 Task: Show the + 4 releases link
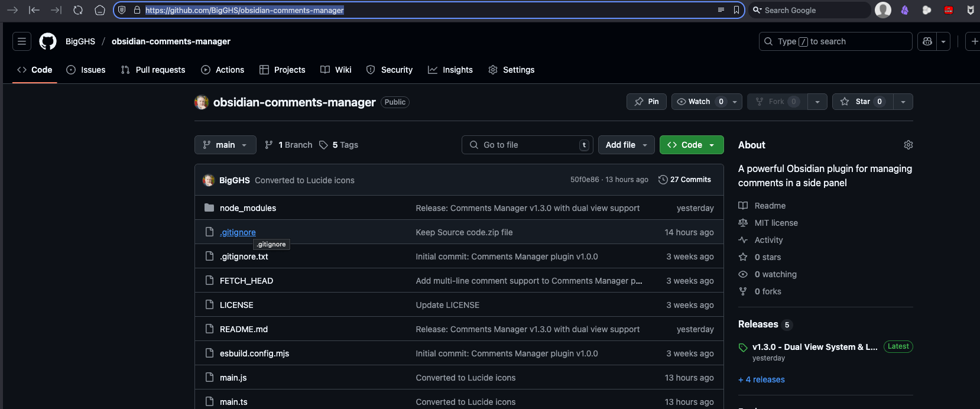click(x=761, y=379)
